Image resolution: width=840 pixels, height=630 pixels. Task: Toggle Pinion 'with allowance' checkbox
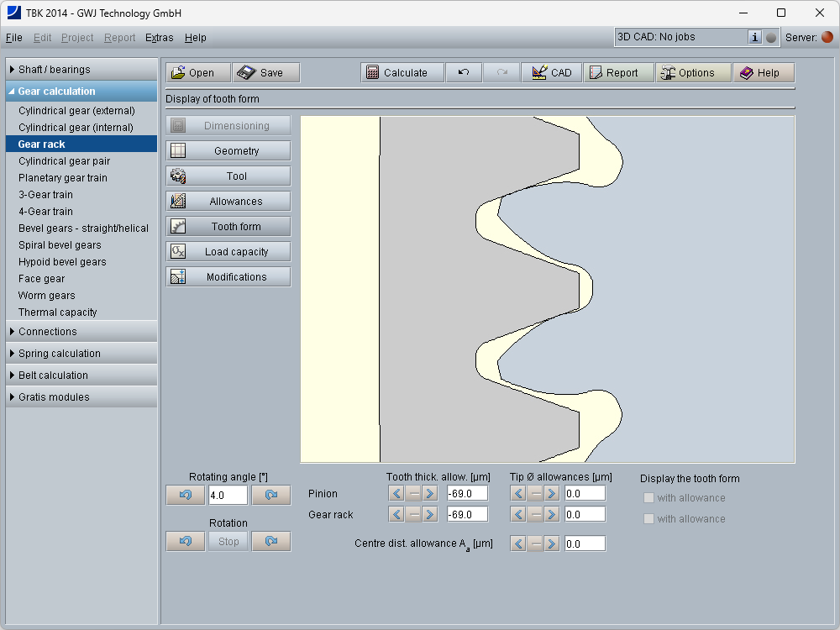point(648,498)
